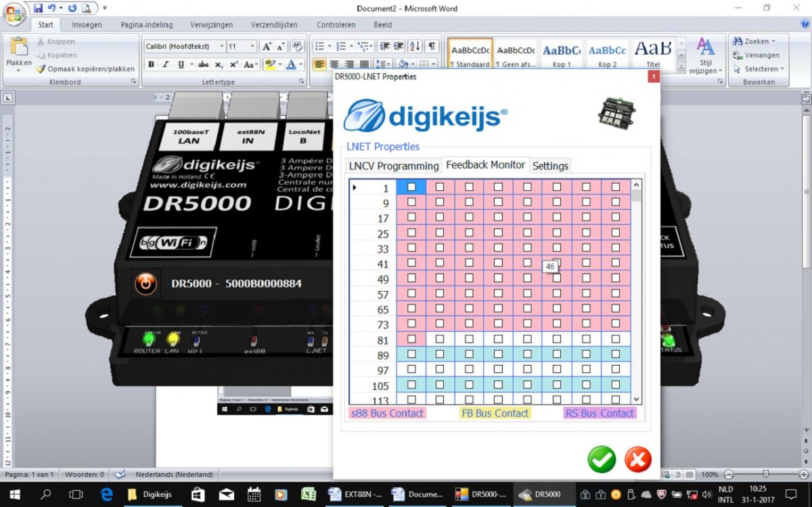Check second feedback checkbox in row 9
Screen dimensions: 812x507
440,202
